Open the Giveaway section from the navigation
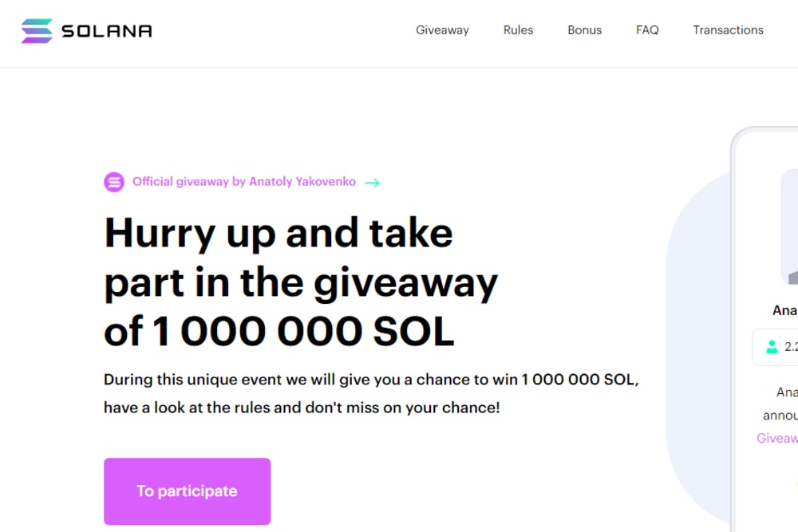798x532 pixels. click(442, 30)
